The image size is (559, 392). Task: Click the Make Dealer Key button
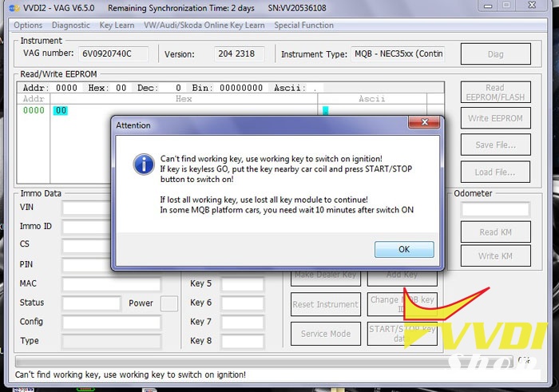coord(326,278)
